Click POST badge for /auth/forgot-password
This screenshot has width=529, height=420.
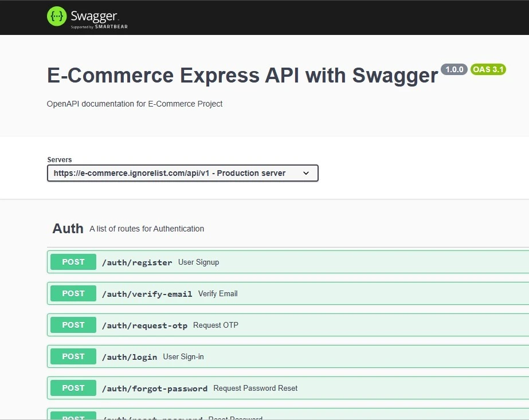point(73,388)
